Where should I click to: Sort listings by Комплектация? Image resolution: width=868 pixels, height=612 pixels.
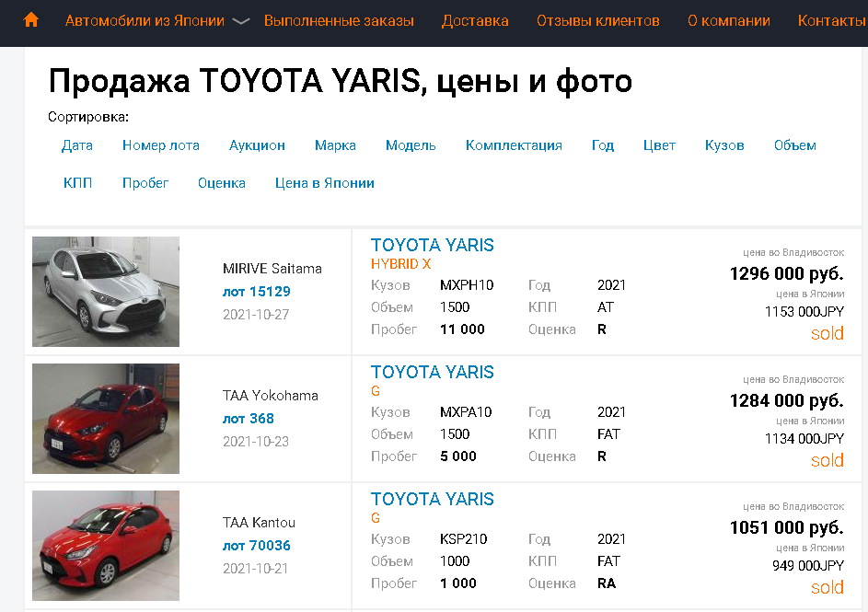tap(514, 145)
